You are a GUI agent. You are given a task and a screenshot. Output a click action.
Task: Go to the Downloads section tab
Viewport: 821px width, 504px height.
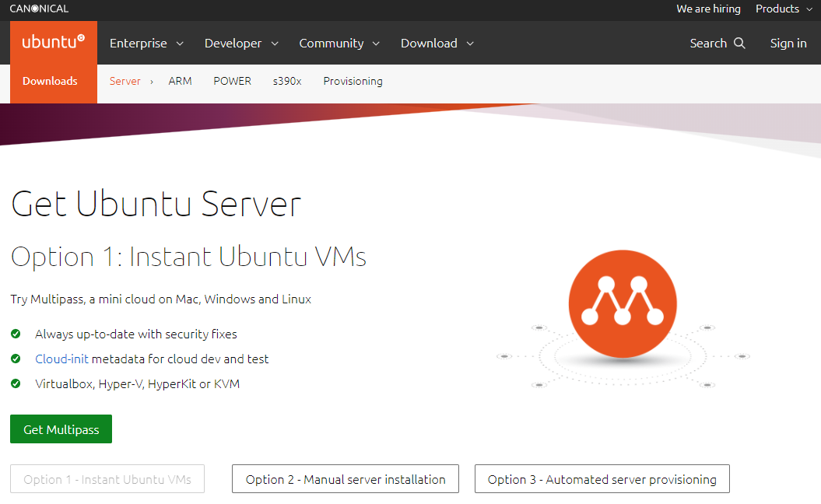point(50,81)
